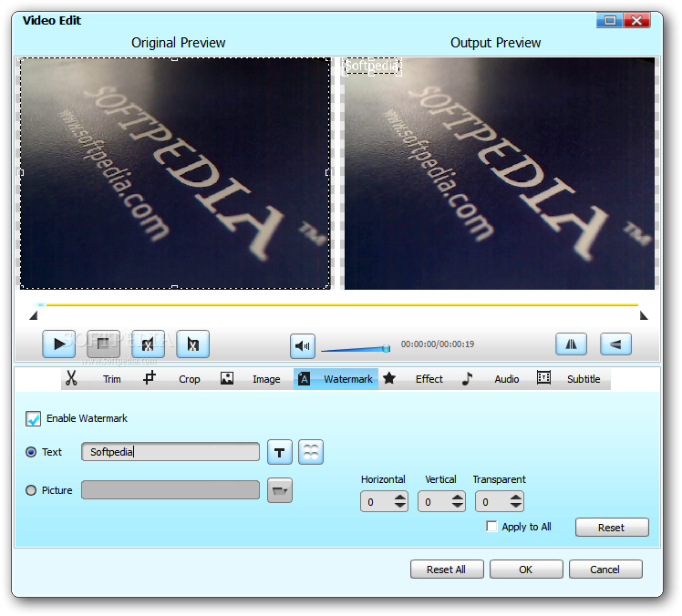682x616 pixels.
Task: Play the video preview
Action: (59, 344)
